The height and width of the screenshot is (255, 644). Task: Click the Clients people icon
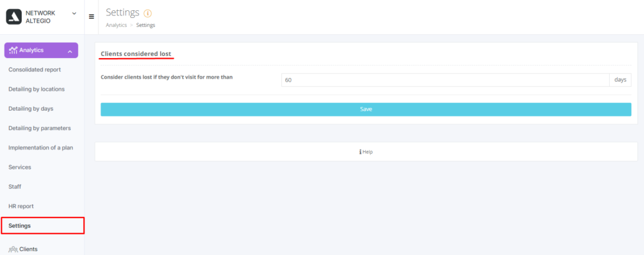pyautogui.click(x=13, y=249)
